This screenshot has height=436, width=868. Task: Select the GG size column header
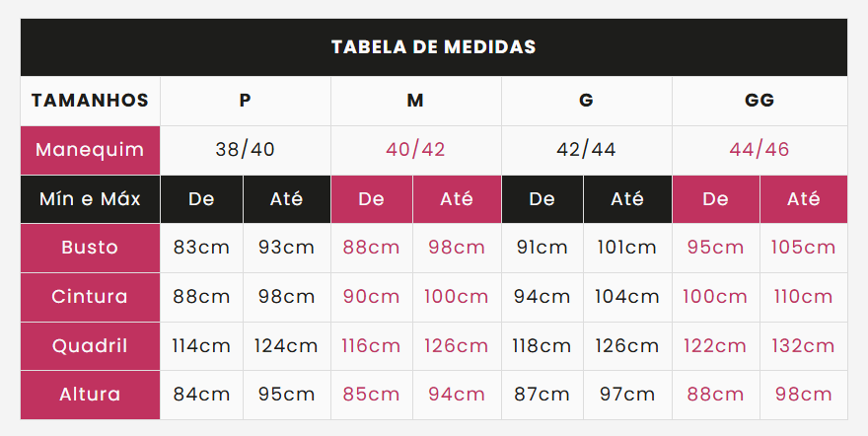click(759, 101)
